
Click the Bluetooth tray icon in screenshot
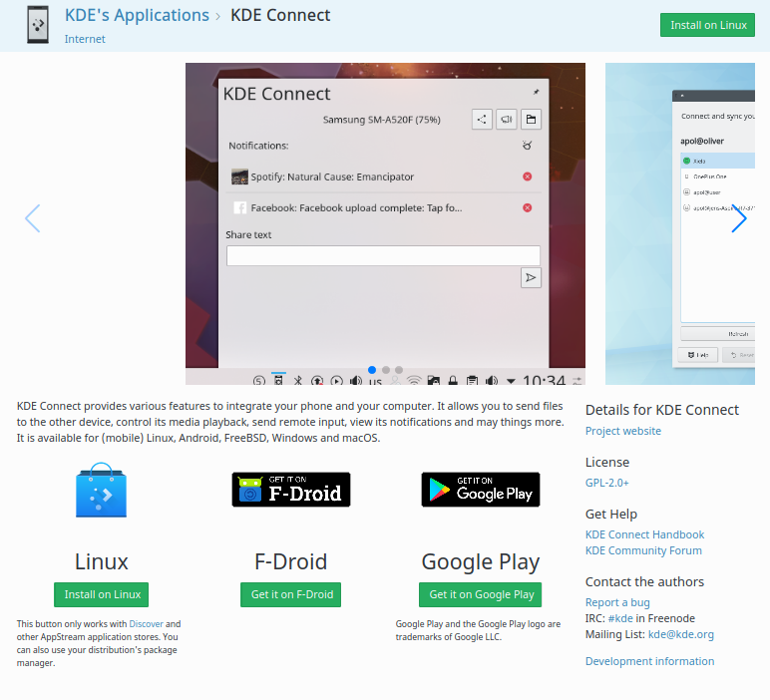(297, 381)
